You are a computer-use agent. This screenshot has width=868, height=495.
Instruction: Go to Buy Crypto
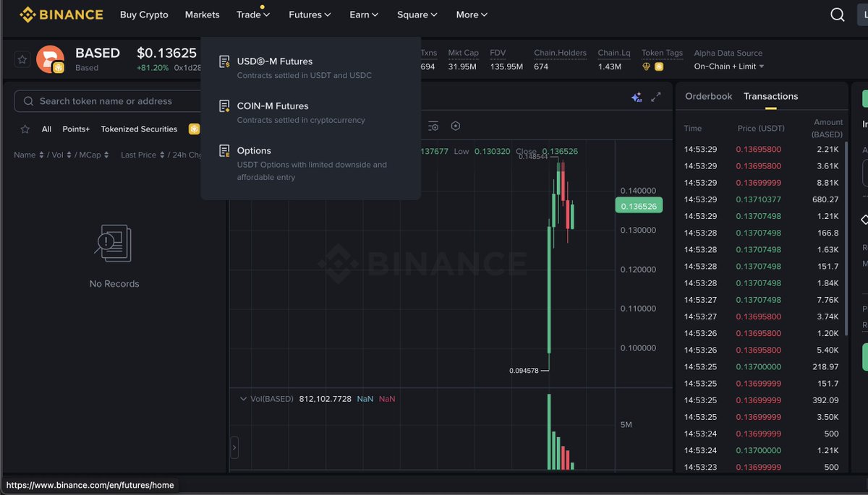pos(144,14)
